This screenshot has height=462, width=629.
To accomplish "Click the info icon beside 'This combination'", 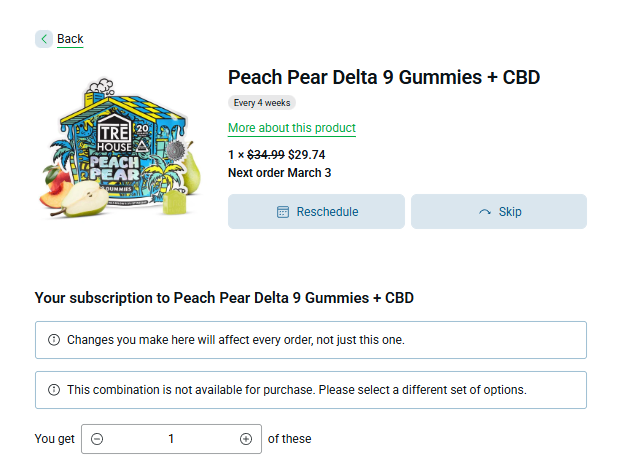I will (x=54, y=390).
